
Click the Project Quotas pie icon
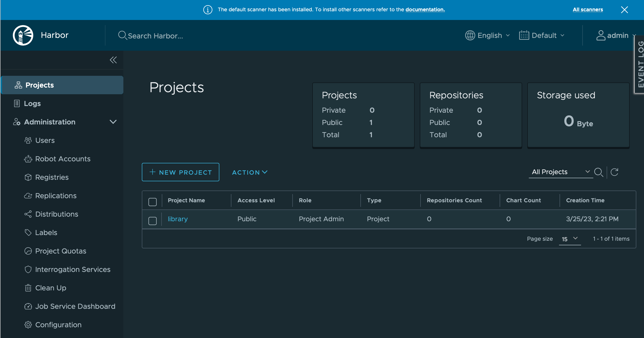click(28, 251)
